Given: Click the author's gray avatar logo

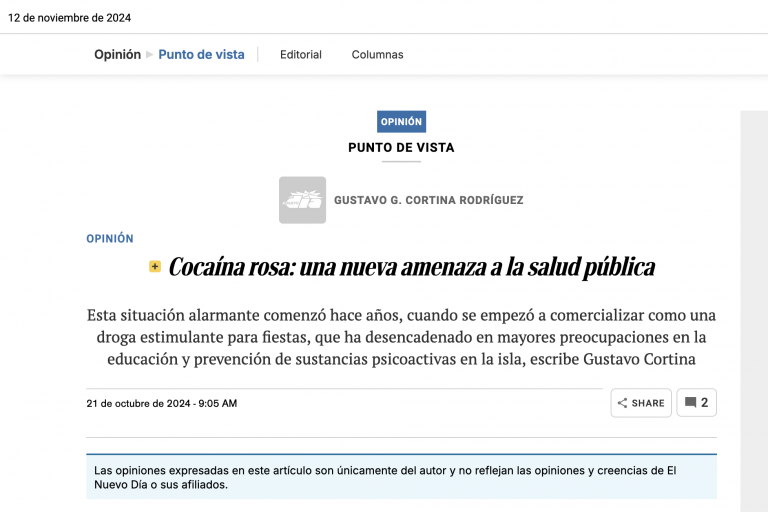Looking at the screenshot, I should [x=302, y=200].
